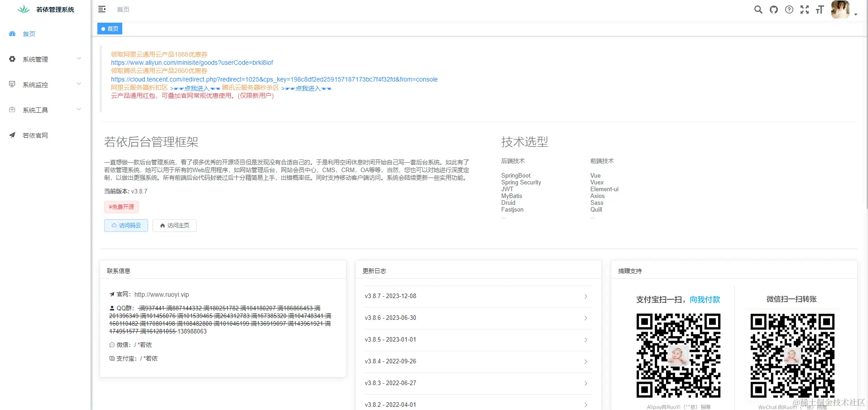Click the RuoYi leaf logo
Screen dimensions: 868x410
24,9
